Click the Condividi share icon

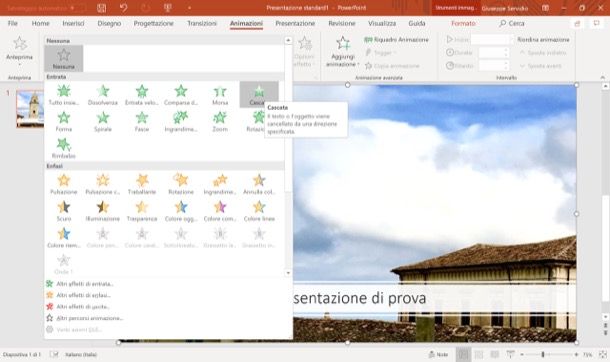tap(577, 24)
